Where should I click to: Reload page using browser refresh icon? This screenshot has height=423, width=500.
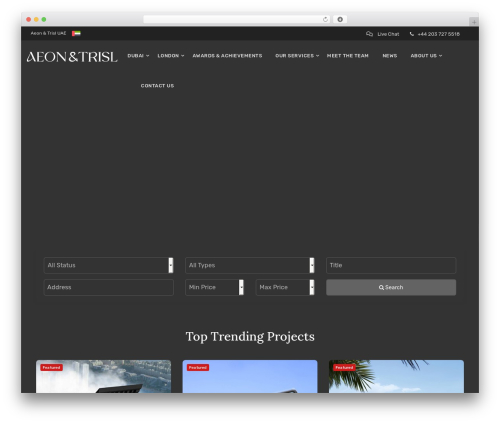coord(325,20)
